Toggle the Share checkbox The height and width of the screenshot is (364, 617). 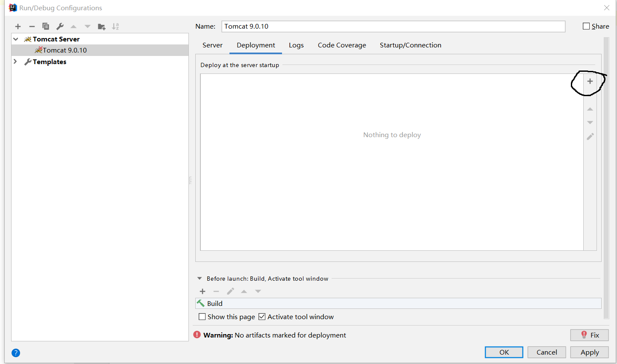(586, 26)
